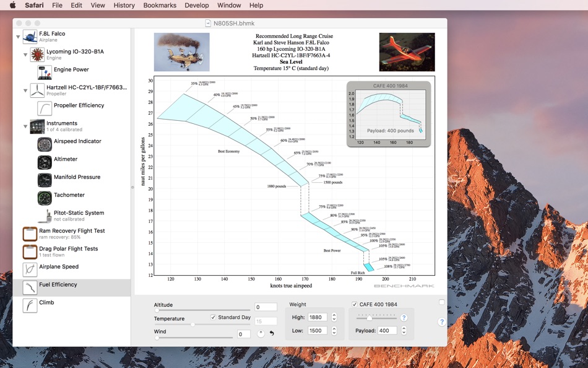
Task: Toggle the unlabeled checkbox near right edge
Action: [x=442, y=302]
